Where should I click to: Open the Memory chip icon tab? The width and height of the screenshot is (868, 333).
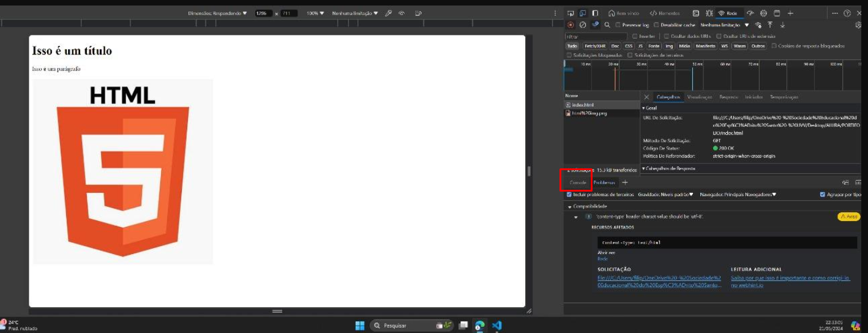click(x=763, y=13)
